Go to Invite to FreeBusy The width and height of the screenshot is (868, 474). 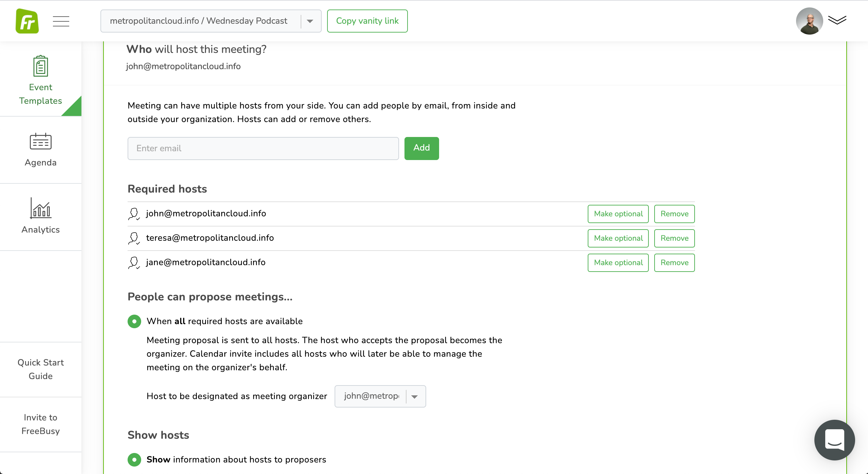[41, 424]
